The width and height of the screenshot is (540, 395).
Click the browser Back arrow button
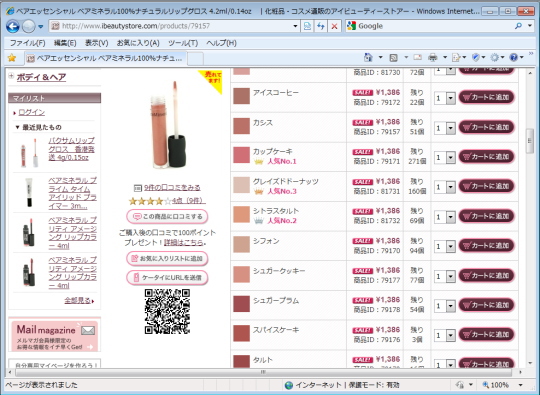pos(12,26)
